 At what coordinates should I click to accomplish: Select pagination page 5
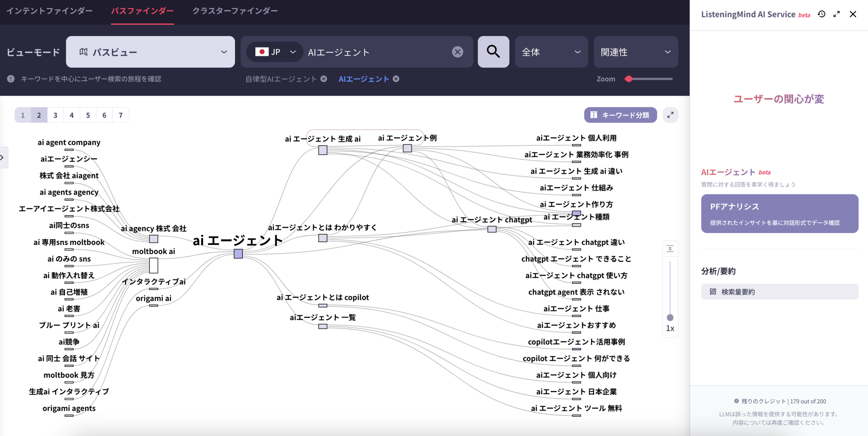pyautogui.click(x=88, y=115)
